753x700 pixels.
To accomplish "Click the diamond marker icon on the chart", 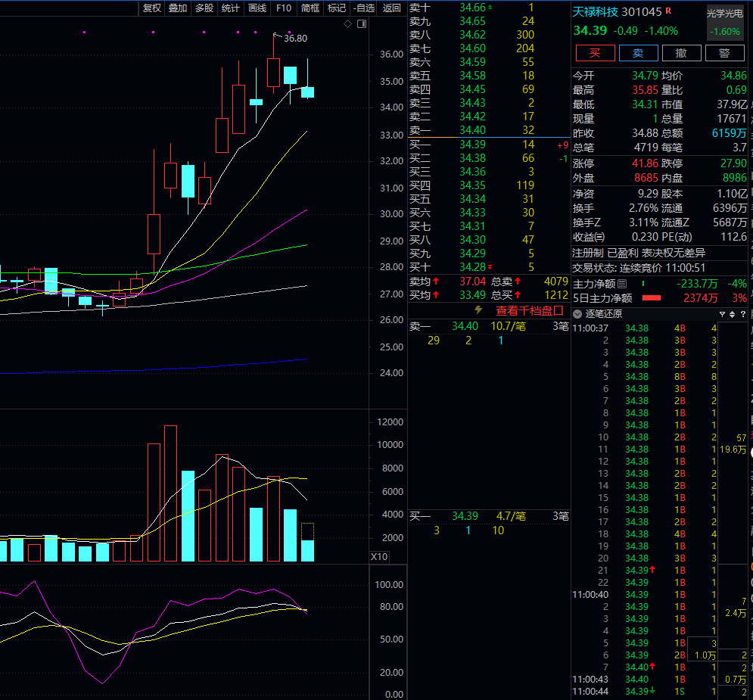I will pyautogui.click(x=347, y=24).
